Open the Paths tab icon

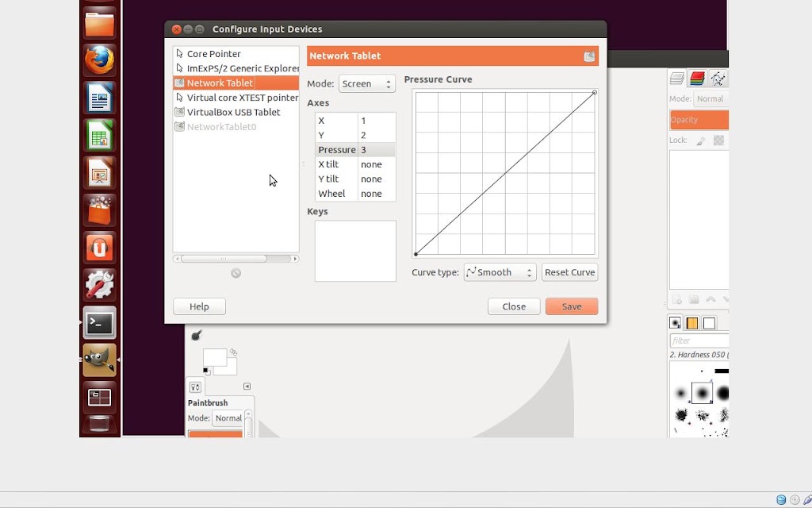(x=718, y=79)
